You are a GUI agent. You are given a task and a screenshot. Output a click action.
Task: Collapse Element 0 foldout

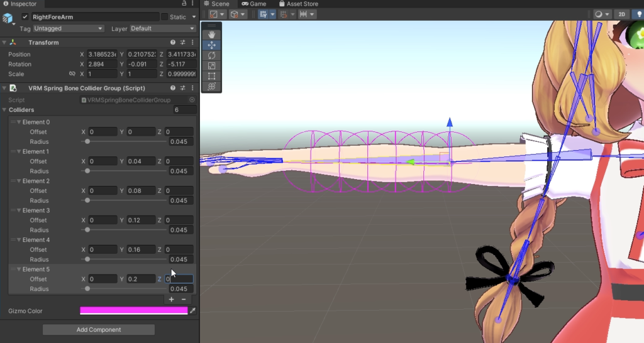tap(19, 122)
